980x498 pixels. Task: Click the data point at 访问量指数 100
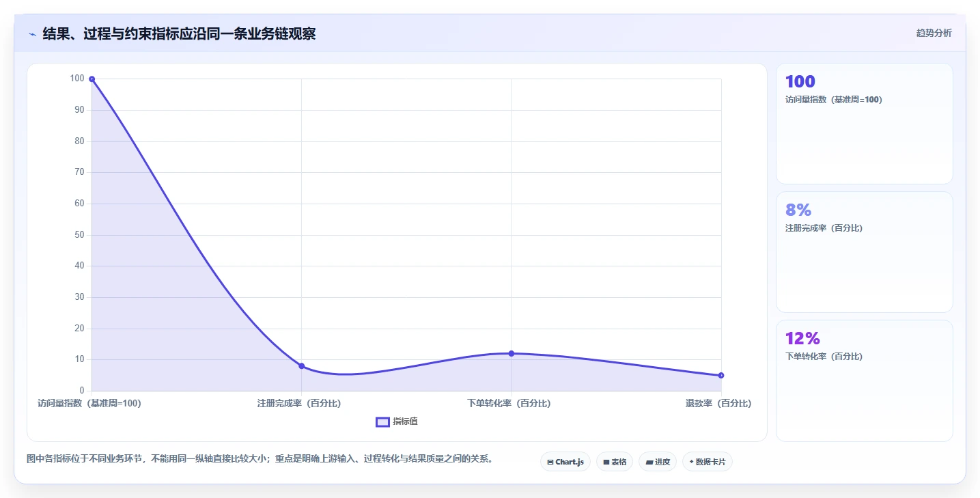point(92,79)
